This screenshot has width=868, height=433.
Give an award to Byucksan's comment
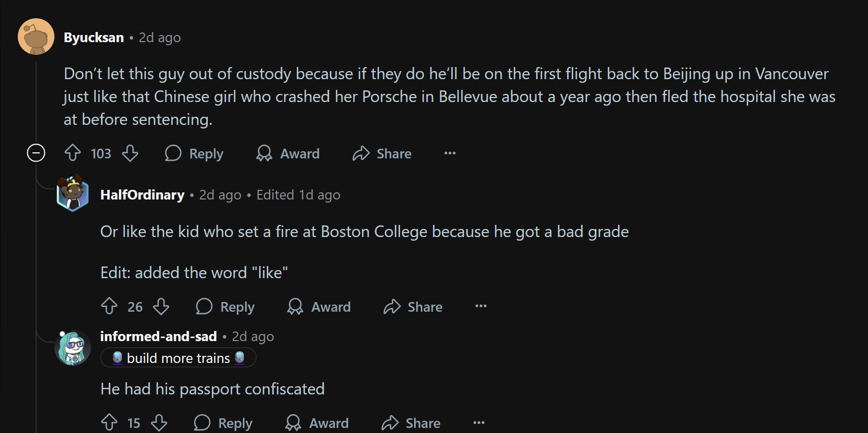pyautogui.click(x=288, y=153)
